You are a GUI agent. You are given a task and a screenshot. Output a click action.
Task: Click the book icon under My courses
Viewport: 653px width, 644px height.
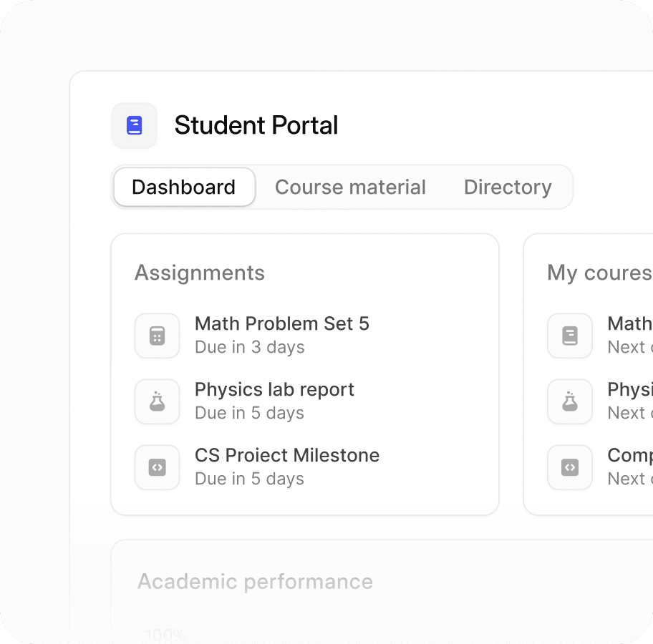coord(570,336)
